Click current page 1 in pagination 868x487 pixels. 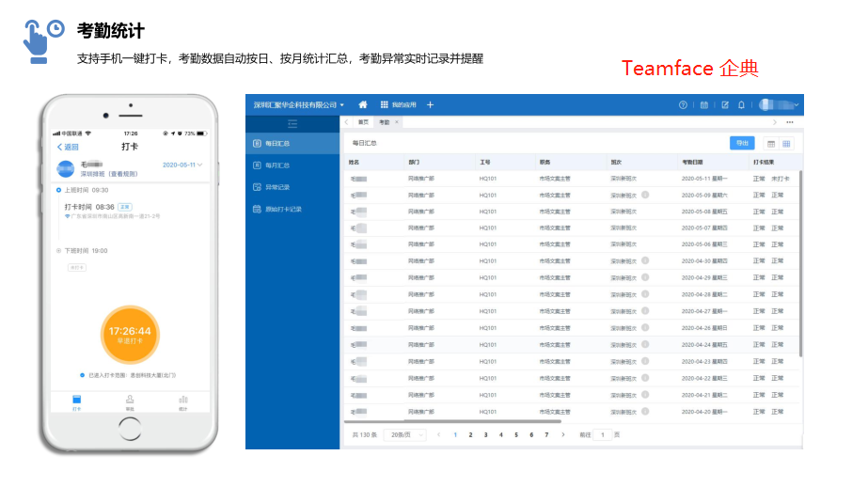click(x=455, y=435)
